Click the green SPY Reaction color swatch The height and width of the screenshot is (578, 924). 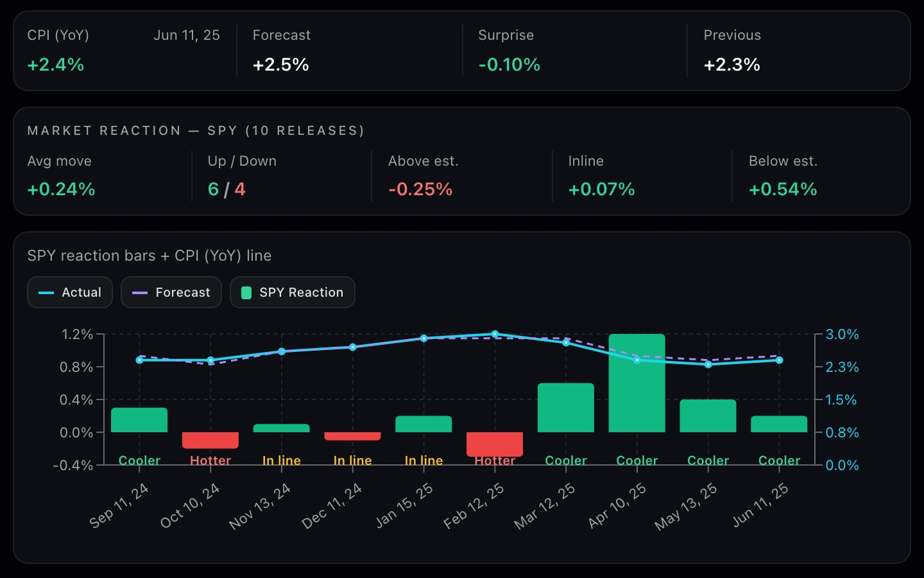[x=246, y=293]
